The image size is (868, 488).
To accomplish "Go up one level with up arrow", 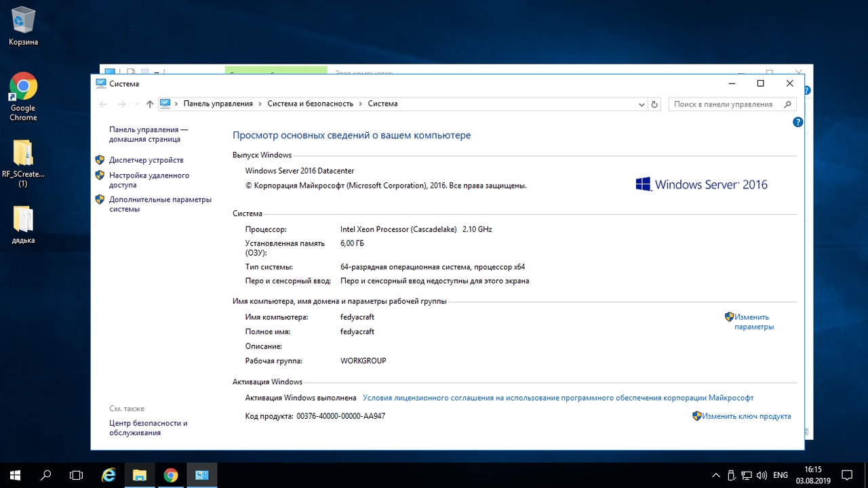I will pos(150,104).
